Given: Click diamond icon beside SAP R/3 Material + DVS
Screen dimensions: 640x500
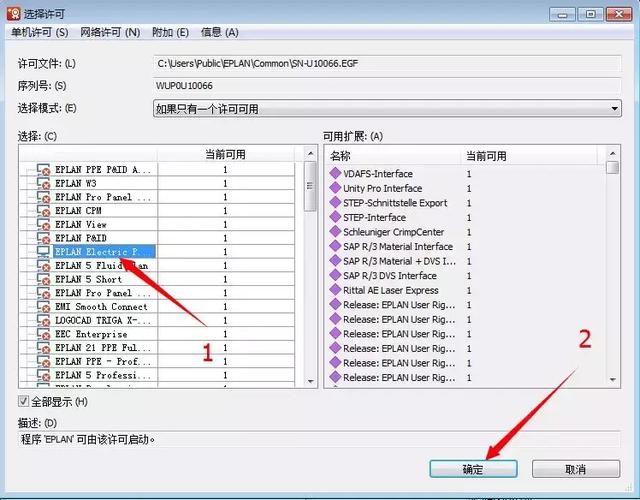Looking at the screenshot, I should pos(335,260).
